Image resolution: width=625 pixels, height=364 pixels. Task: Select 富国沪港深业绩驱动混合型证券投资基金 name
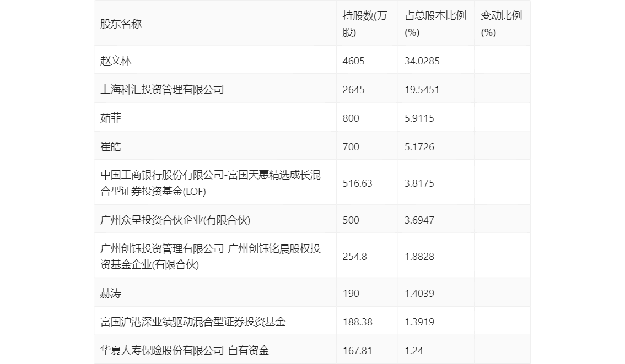pyautogui.click(x=193, y=322)
